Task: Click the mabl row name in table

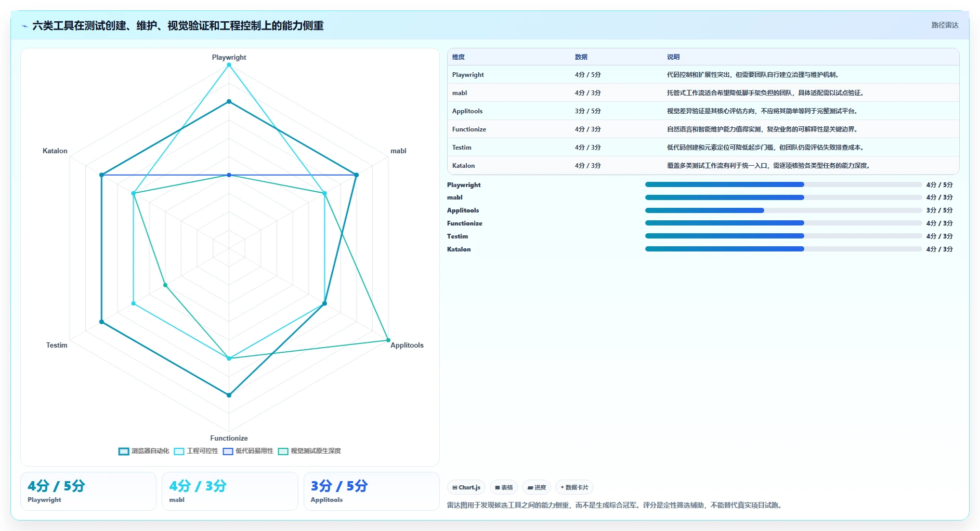Action: pyautogui.click(x=460, y=93)
